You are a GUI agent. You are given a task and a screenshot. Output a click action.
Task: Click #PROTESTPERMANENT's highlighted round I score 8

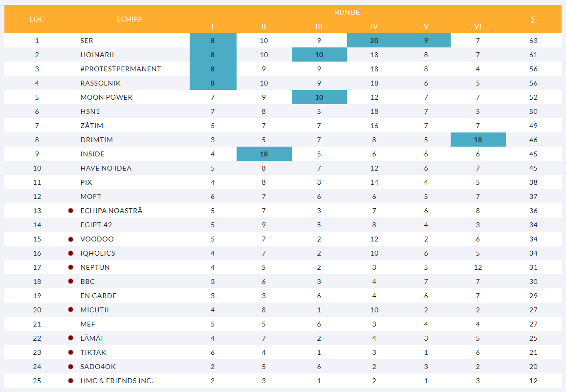click(x=213, y=69)
